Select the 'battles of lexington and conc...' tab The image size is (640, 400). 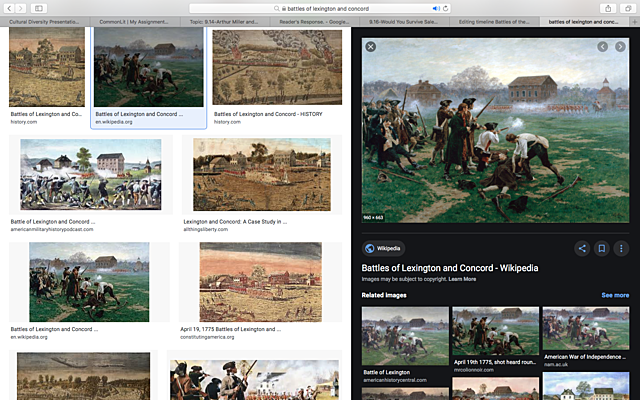(x=584, y=22)
